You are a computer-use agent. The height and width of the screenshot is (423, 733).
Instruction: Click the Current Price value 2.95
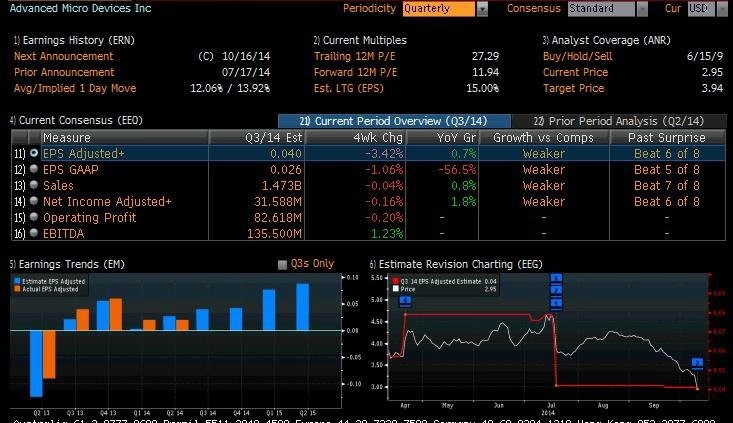[x=712, y=72]
